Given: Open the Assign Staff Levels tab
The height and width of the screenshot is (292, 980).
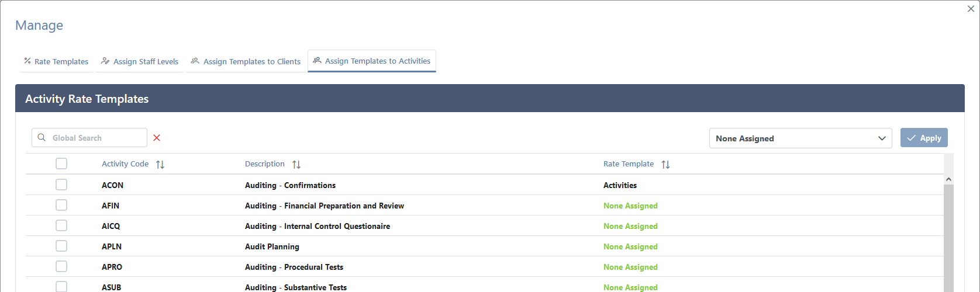Looking at the screenshot, I should (140, 61).
